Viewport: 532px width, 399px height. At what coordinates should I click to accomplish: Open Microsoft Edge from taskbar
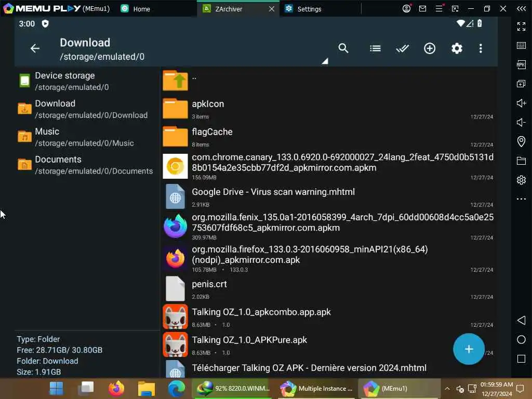177,389
